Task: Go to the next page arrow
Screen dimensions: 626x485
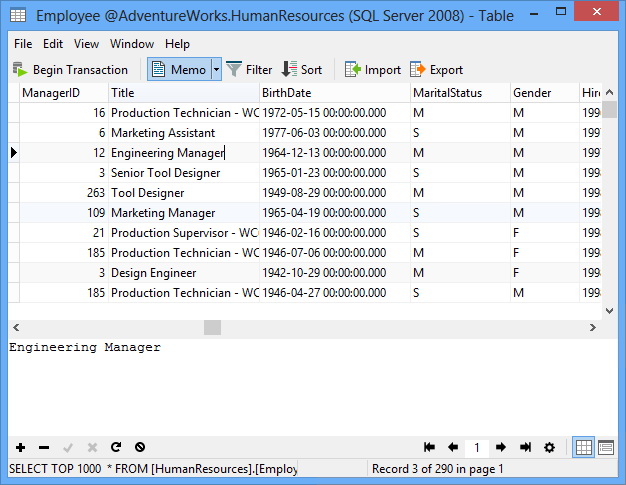Action: 501,448
